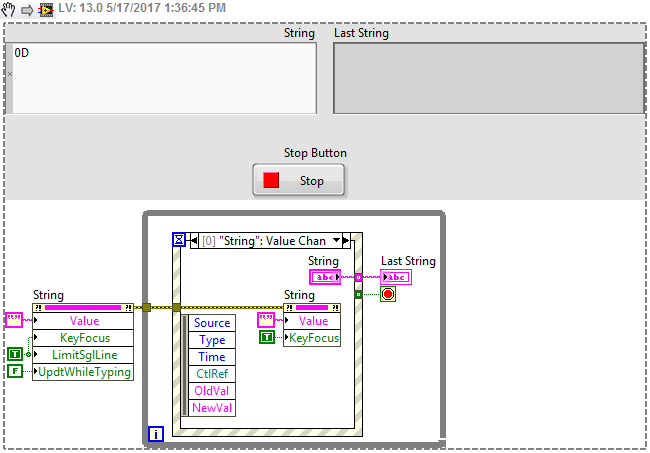The image size is (650, 453).
Task: Select the red loop stop condition terminal
Action: click(388, 294)
